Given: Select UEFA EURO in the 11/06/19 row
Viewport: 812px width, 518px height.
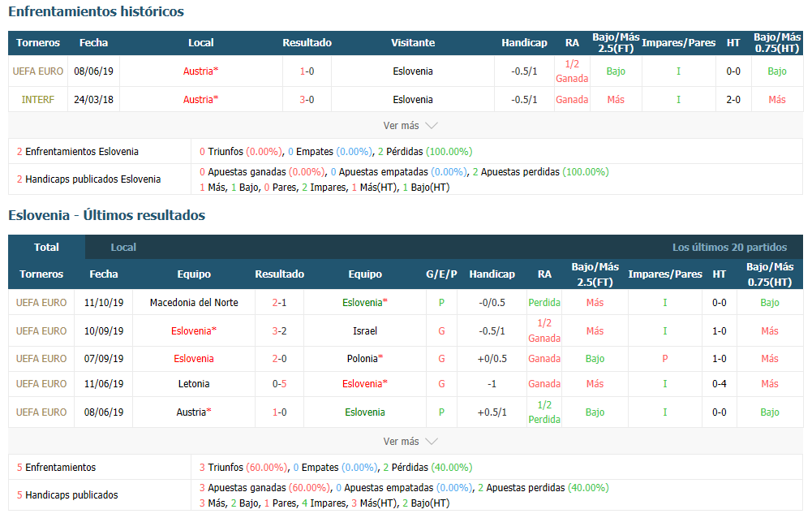Looking at the screenshot, I should tap(41, 384).
